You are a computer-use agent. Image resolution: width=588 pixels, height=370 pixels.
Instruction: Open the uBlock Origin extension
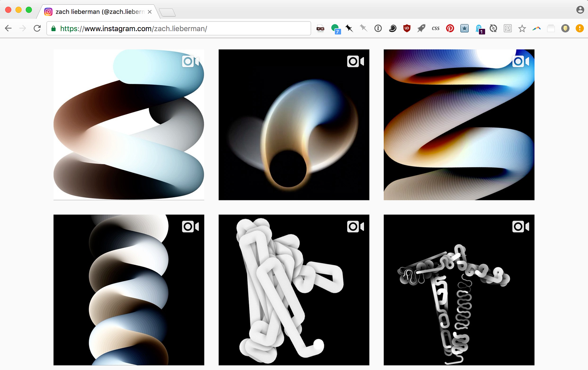[407, 29]
